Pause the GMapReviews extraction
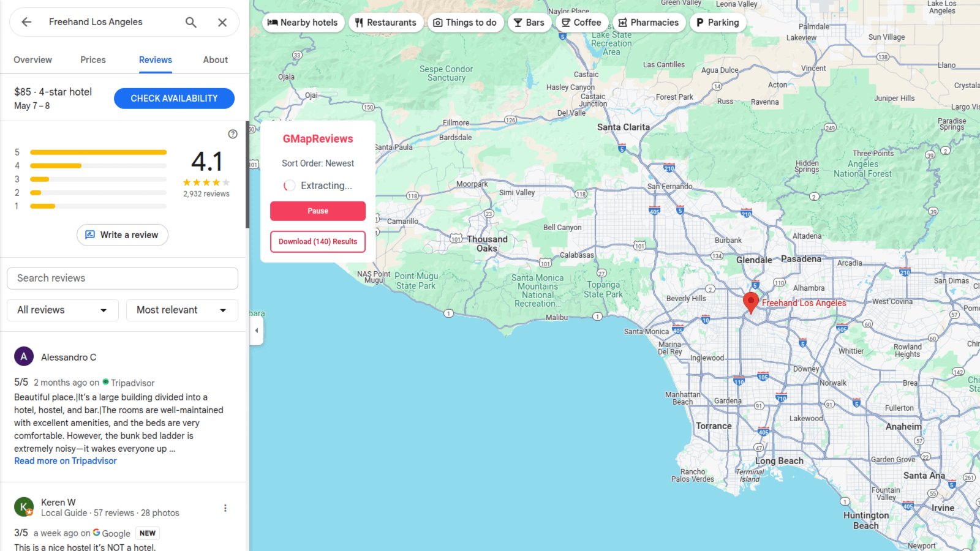This screenshot has width=980, height=551. 318,211
